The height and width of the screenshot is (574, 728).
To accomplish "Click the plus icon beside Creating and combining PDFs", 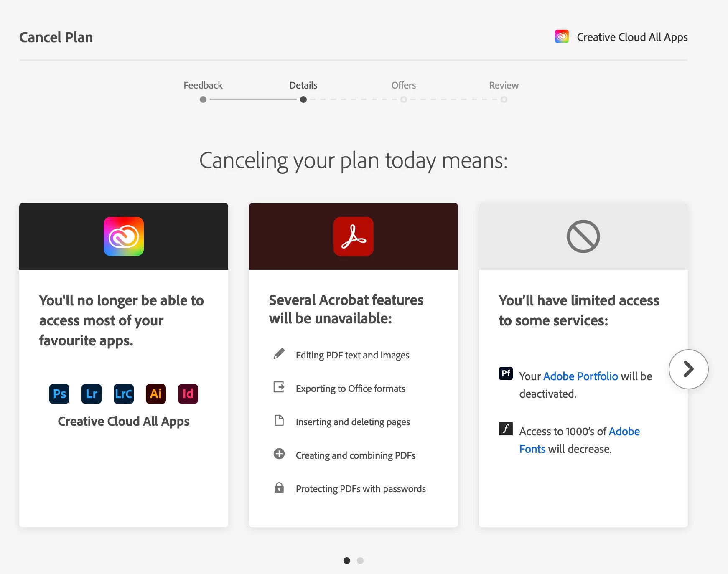I will click(279, 454).
